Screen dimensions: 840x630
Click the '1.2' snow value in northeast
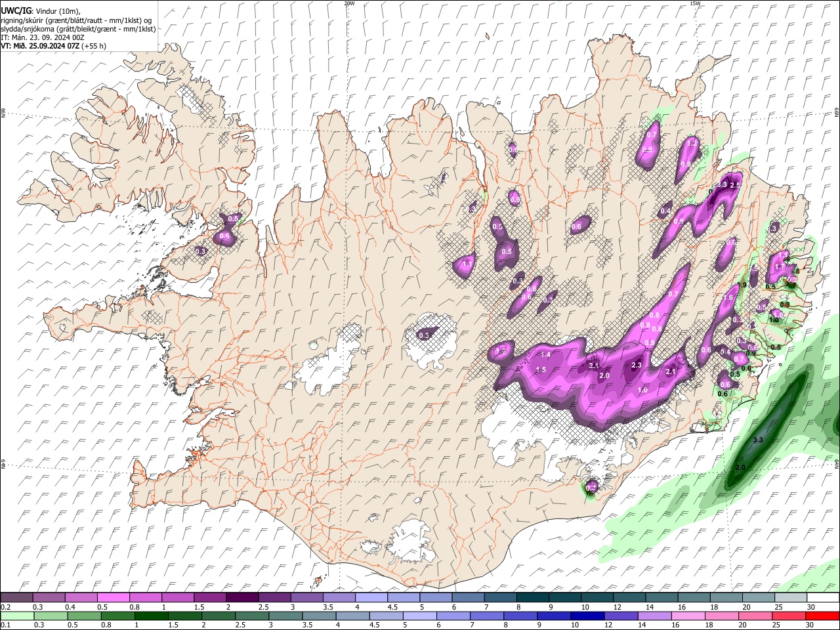click(692, 142)
